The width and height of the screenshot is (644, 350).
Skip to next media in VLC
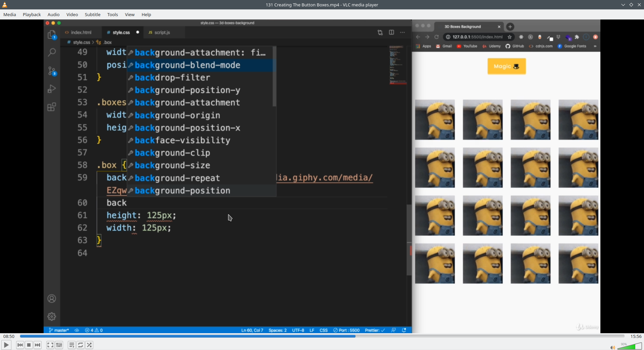tap(38, 345)
